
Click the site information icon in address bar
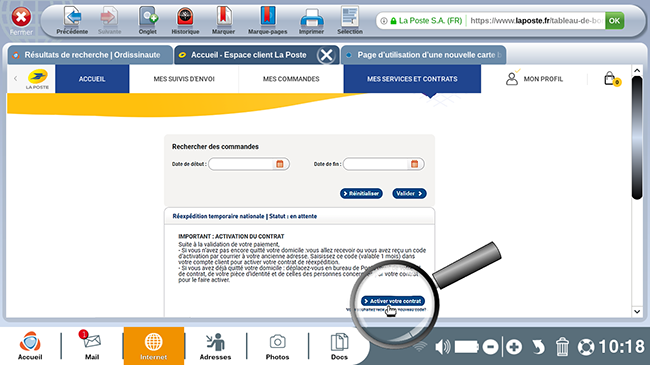pos(384,21)
